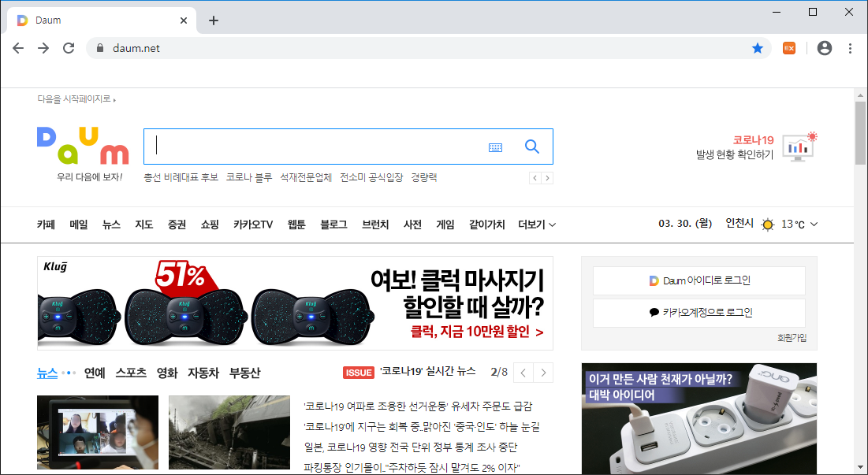Click the sunny weather icon
Image resolution: width=868 pixels, height=475 pixels.
(767, 225)
